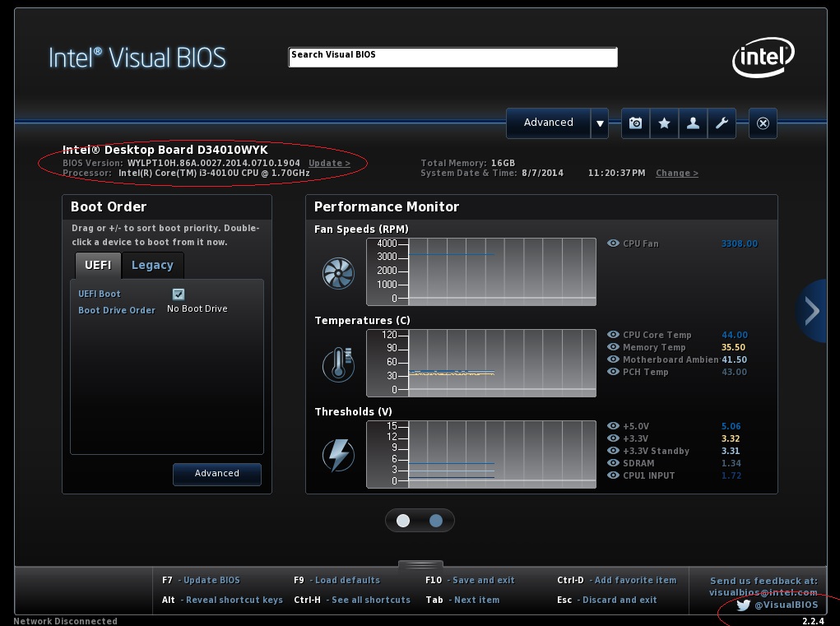
Task: Click the Performance Monitor heading
Action: point(387,206)
